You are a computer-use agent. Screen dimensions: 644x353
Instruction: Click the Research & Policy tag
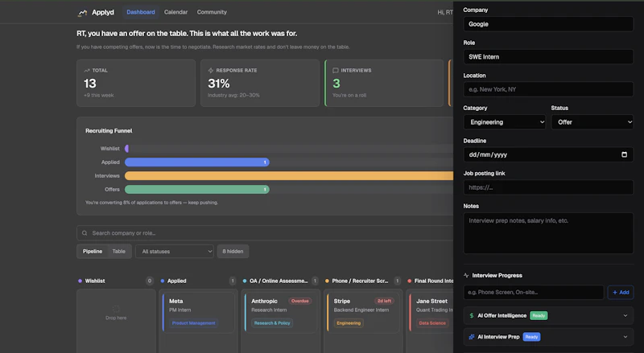coord(272,323)
